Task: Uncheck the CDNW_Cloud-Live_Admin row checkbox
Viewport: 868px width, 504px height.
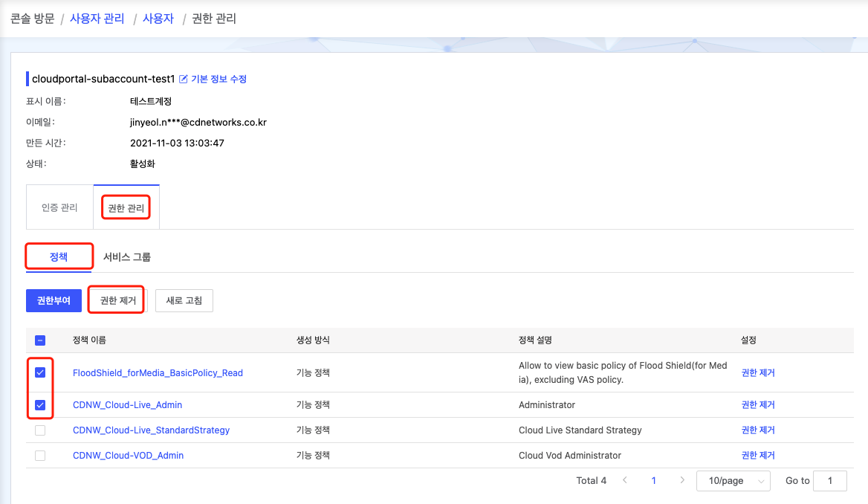Action: point(40,405)
